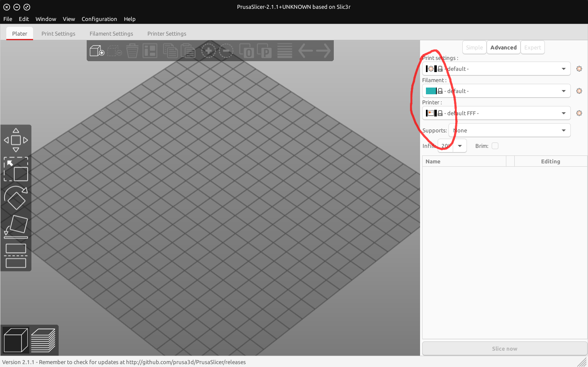Select the Scale gizmo tool

click(x=16, y=169)
